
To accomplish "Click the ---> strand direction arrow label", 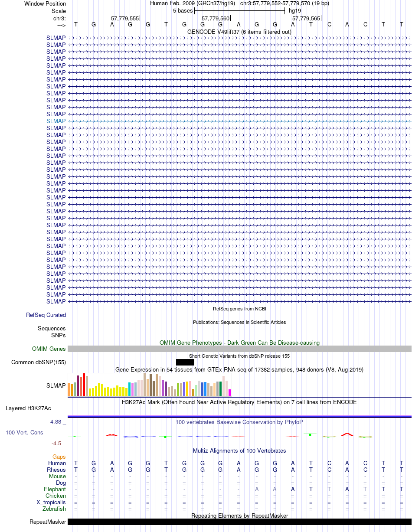I will 61,25.
